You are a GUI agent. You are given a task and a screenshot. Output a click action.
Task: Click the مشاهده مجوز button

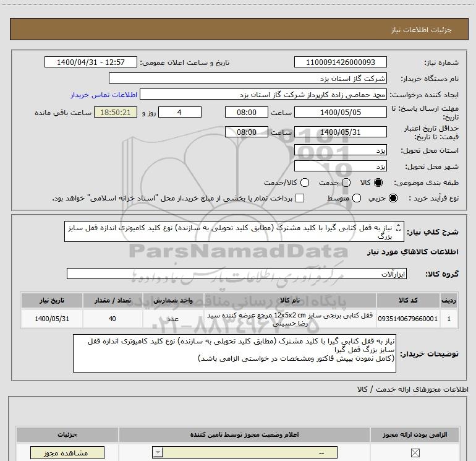point(67,453)
